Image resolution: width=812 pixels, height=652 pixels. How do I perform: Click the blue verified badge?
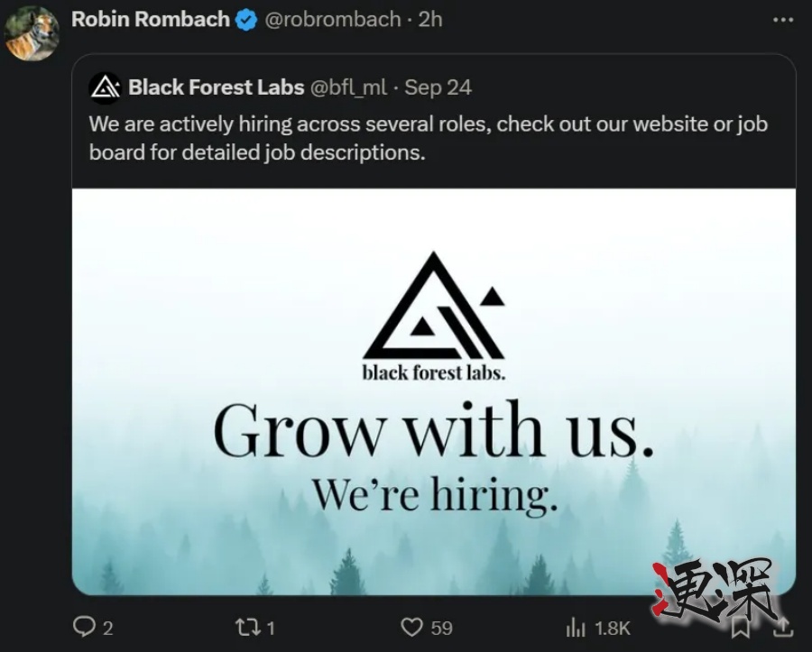[246, 20]
